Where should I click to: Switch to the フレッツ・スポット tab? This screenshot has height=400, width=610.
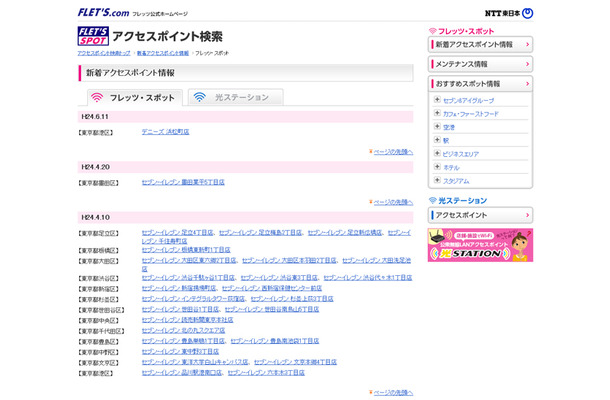pos(135,97)
